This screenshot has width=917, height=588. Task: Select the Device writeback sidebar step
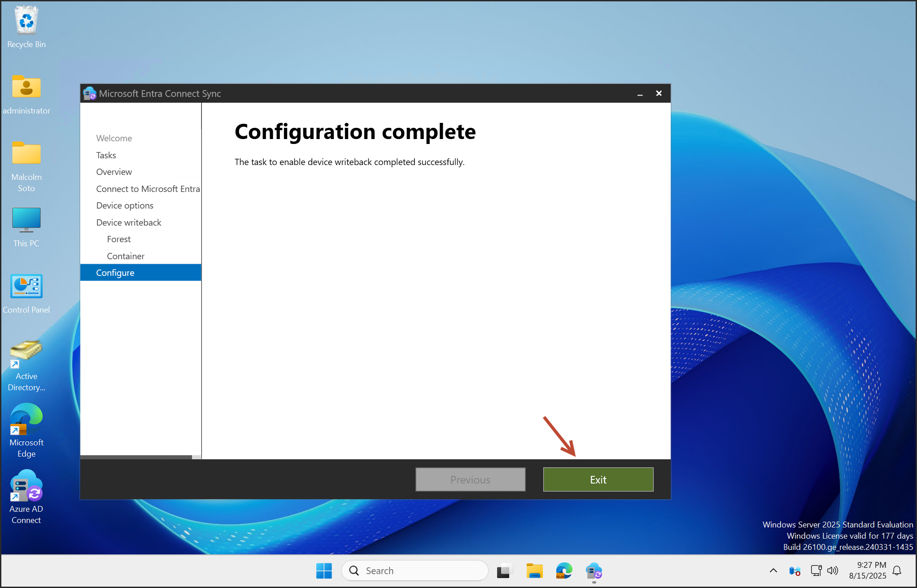coord(129,222)
